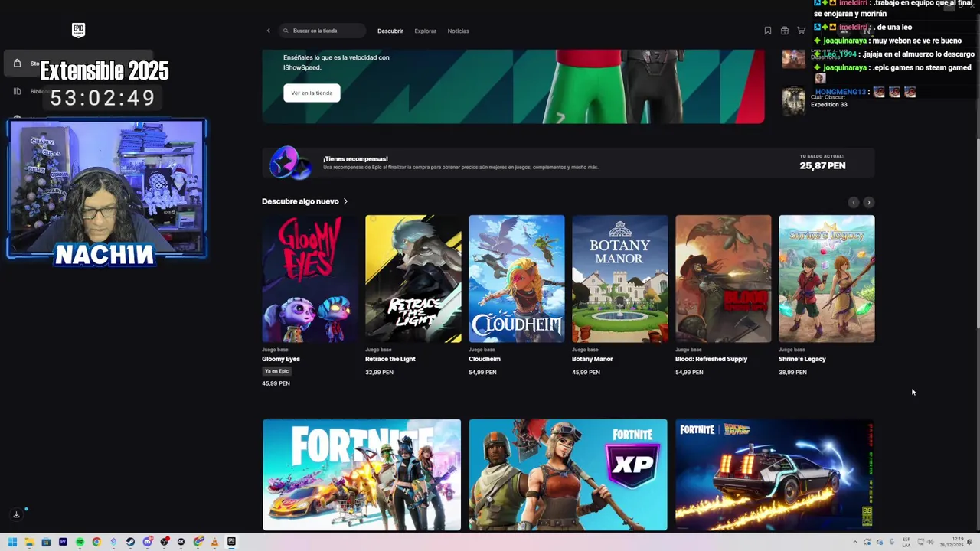Switch to the Explorar tab
This screenshot has width=980, height=551.
tap(425, 31)
